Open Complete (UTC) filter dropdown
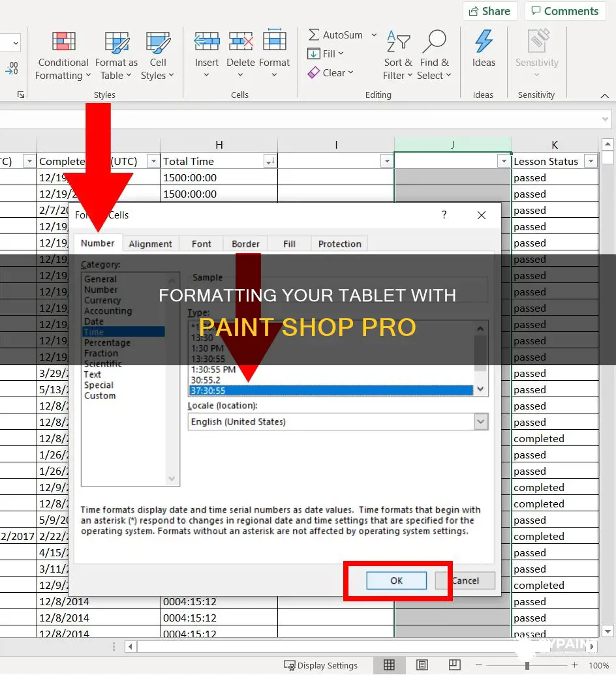Image resolution: width=616 pixels, height=675 pixels. point(153,162)
